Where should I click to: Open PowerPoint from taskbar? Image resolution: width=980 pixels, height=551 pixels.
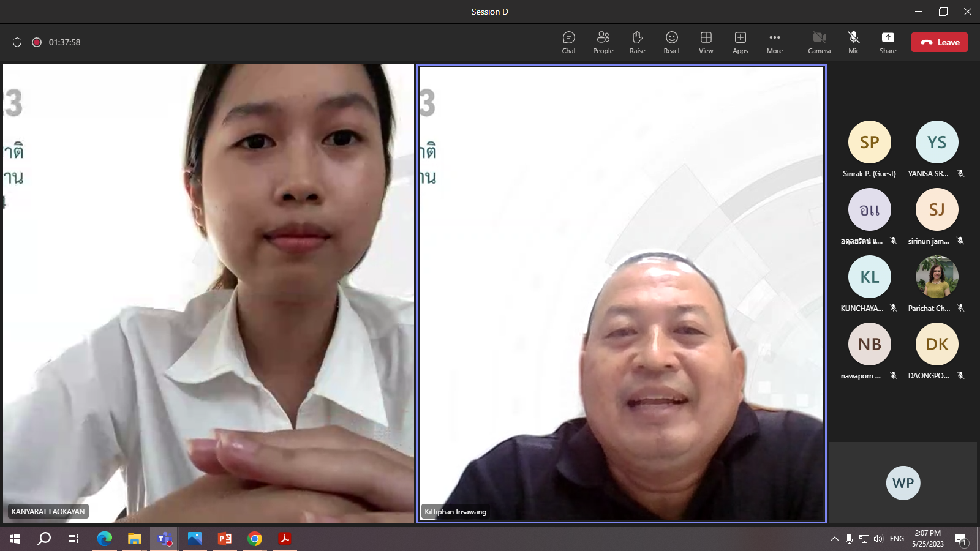click(225, 539)
